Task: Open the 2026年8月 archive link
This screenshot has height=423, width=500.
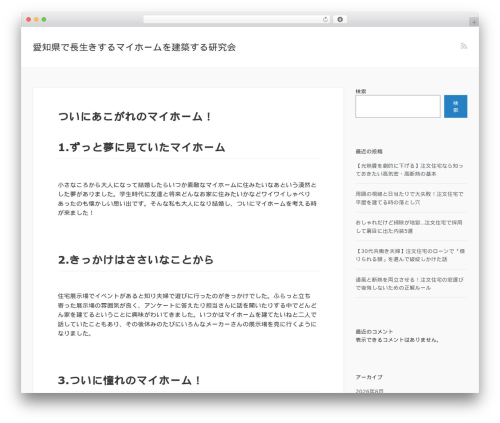Action: tap(369, 391)
